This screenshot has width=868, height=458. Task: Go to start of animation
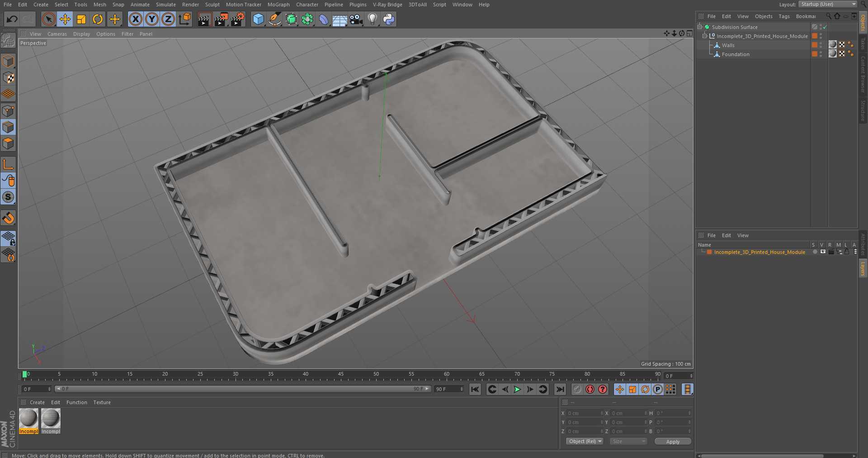click(475, 389)
